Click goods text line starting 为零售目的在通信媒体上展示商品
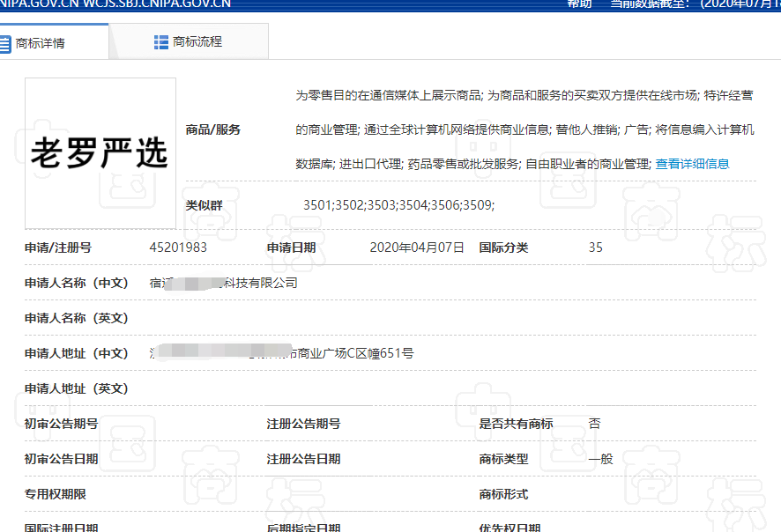Image resolution: width=781 pixels, height=532 pixels. click(524, 95)
